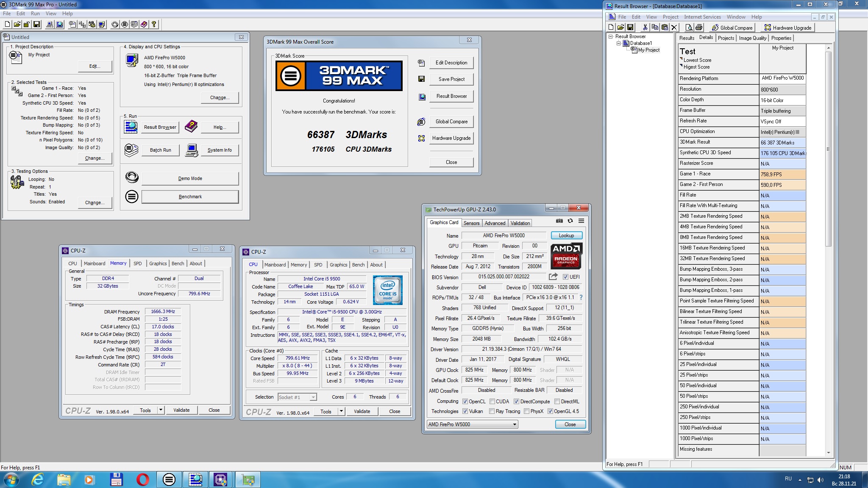Click the yellow question mark toolbar icon

[x=154, y=24]
